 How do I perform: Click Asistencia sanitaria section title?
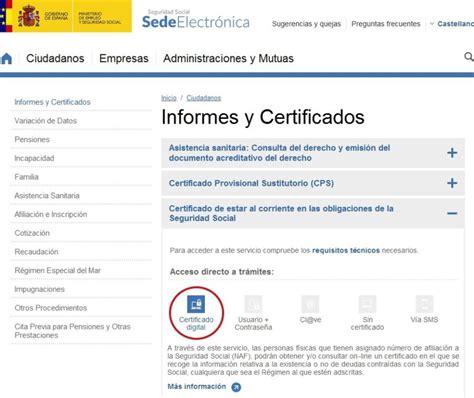pos(279,153)
